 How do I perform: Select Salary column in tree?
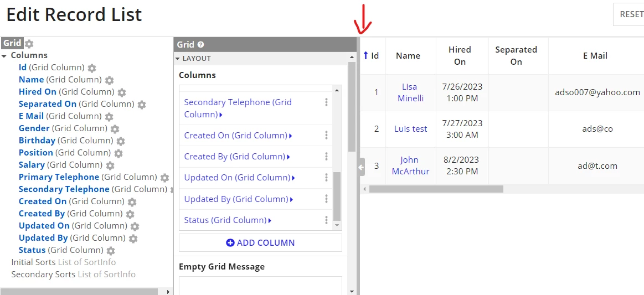pos(32,165)
